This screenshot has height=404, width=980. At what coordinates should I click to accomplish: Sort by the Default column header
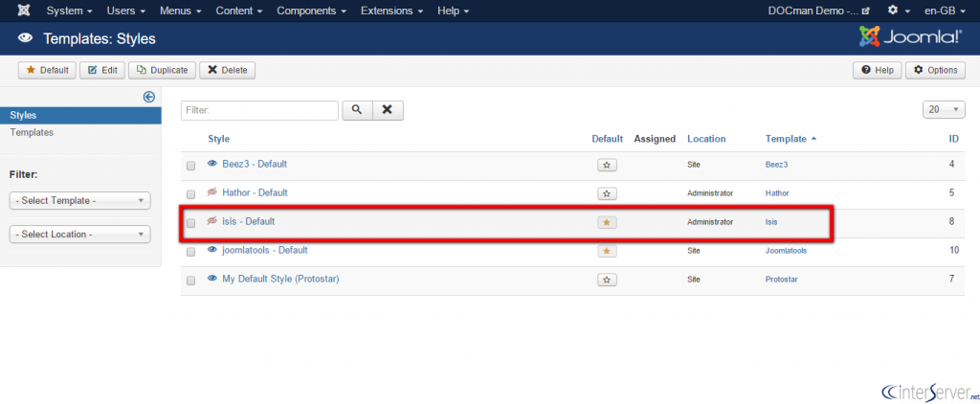tap(608, 139)
